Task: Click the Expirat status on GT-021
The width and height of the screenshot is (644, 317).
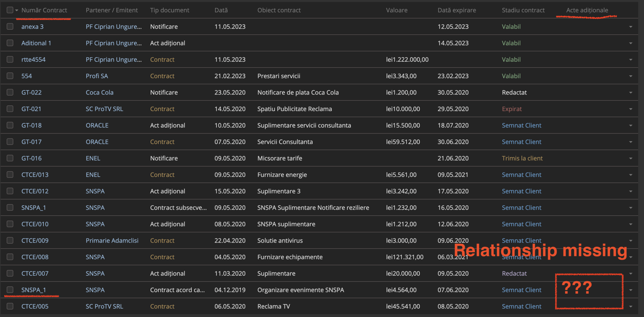Action: [x=512, y=109]
